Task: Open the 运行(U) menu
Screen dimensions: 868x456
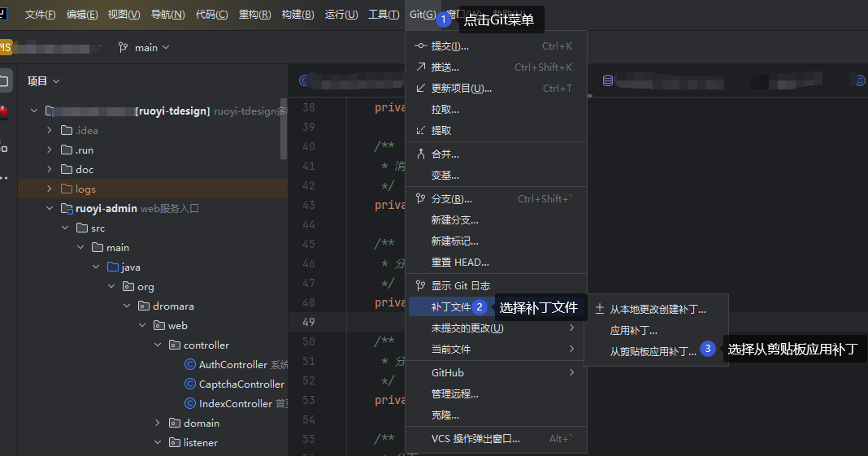Action: (x=341, y=15)
